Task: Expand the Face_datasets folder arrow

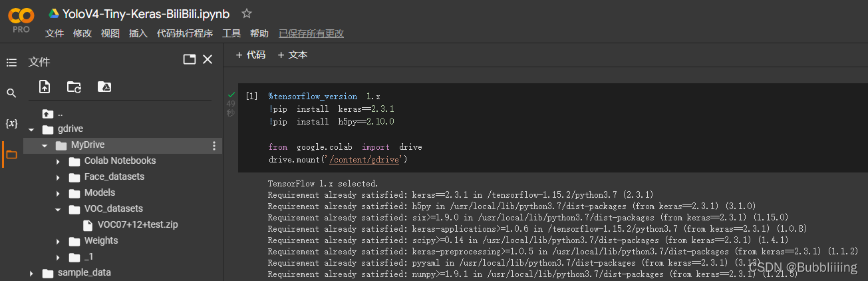Action: point(58,177)
